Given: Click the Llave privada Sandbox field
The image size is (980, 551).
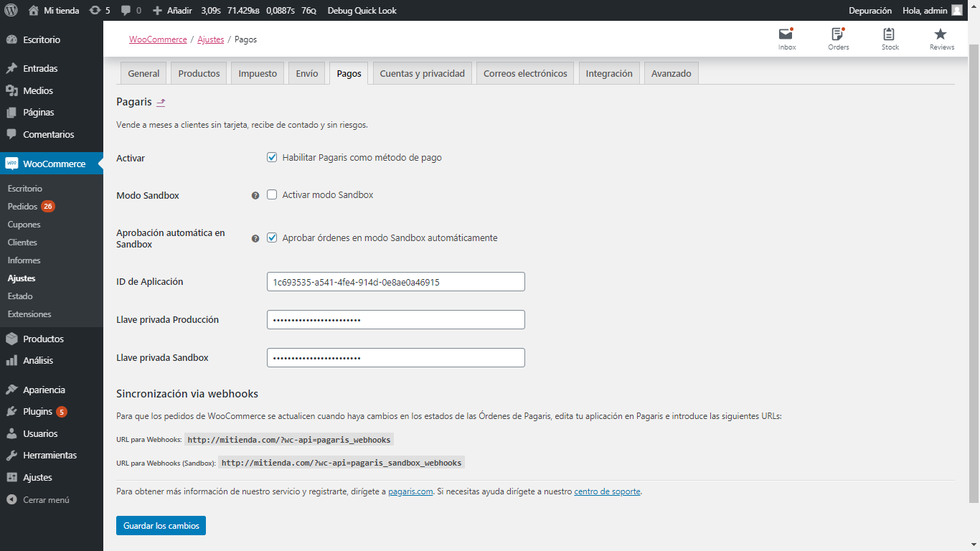Looking at the screenshot, I should point(396,357).
